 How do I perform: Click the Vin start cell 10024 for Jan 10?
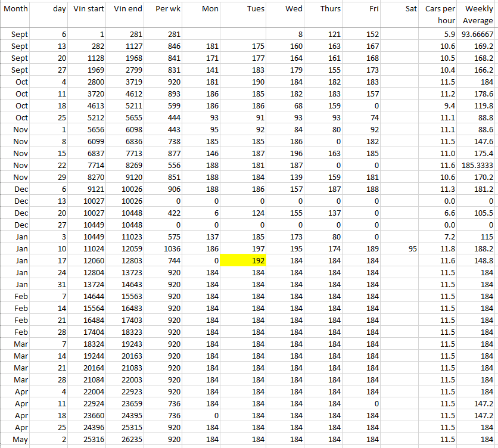[88, 248]
